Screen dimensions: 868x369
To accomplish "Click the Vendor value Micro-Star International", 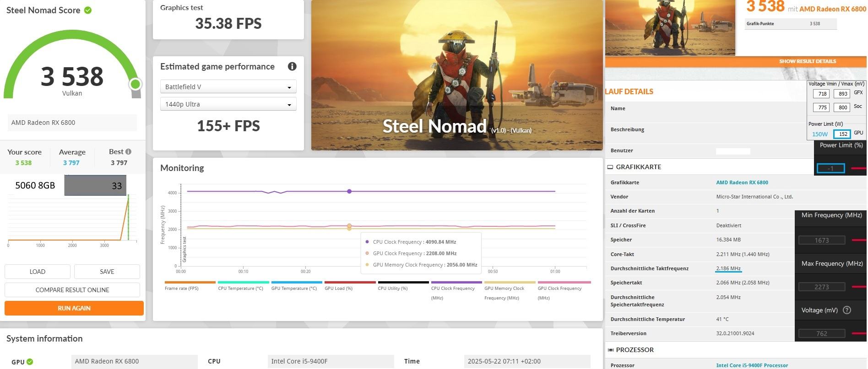I will click(x=754, y=197).
